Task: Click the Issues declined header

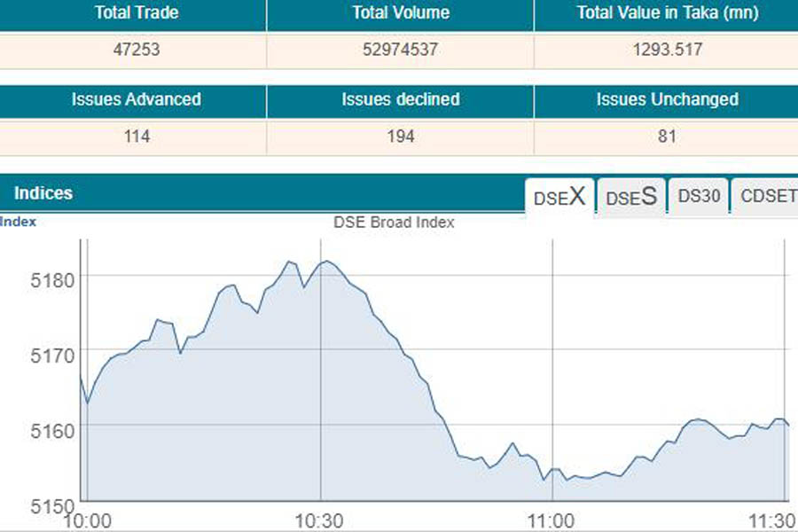Action: tap(400, 100)
